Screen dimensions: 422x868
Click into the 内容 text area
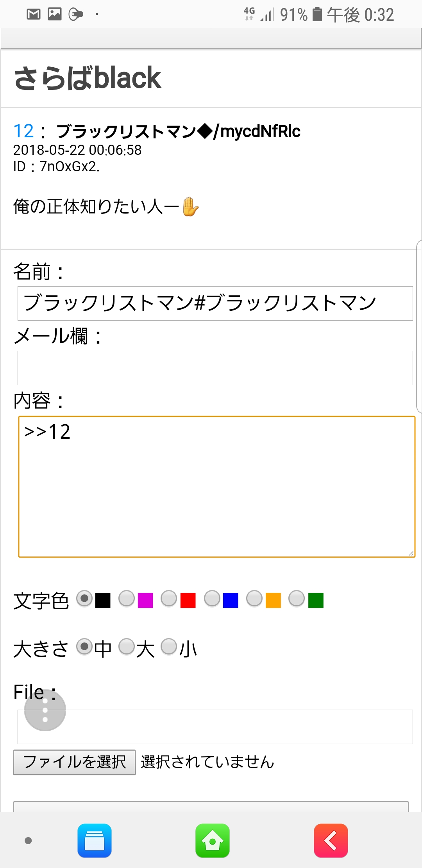[x=216, y=486]
